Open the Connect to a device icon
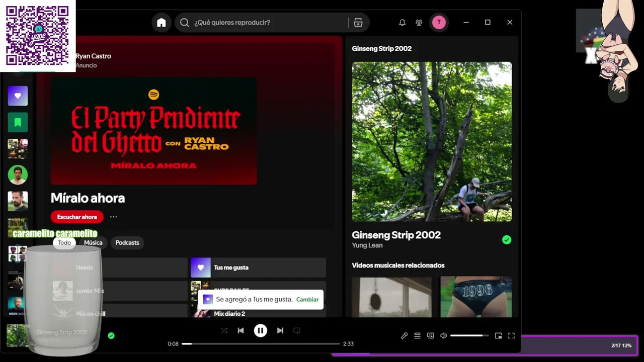The height and width of the screenshot is (362, 644). pyautogui.click(x=430, y=336)
